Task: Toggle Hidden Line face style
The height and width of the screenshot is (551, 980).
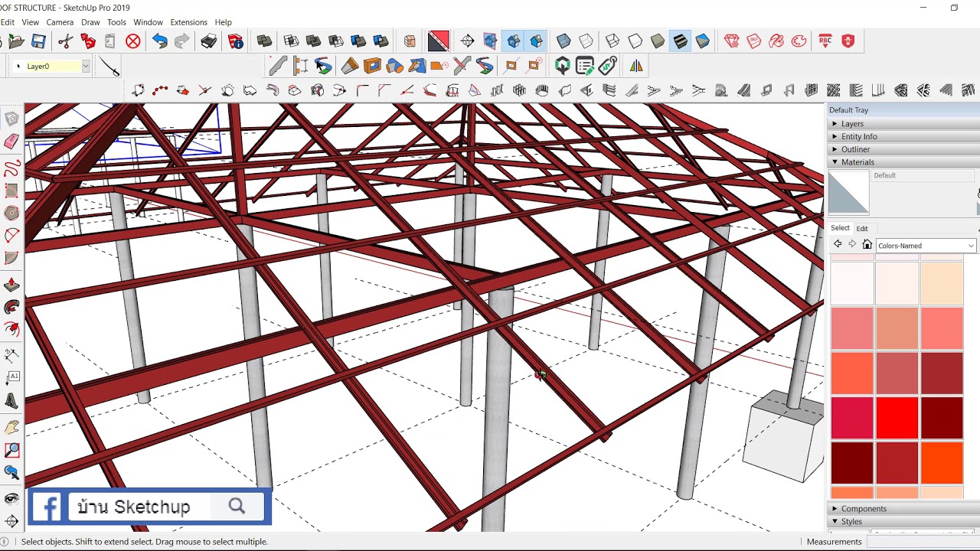Action: coord(635,41)
